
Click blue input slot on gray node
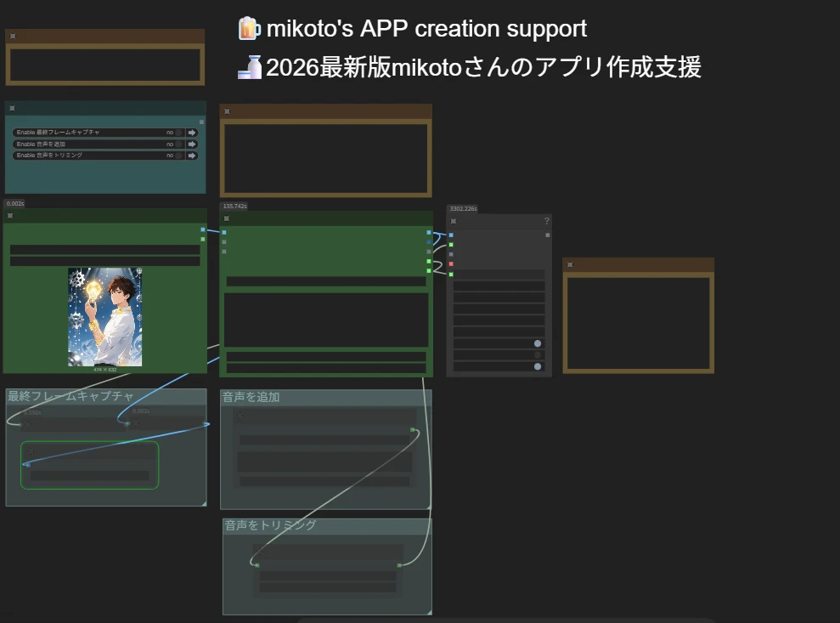coord(451,235)
